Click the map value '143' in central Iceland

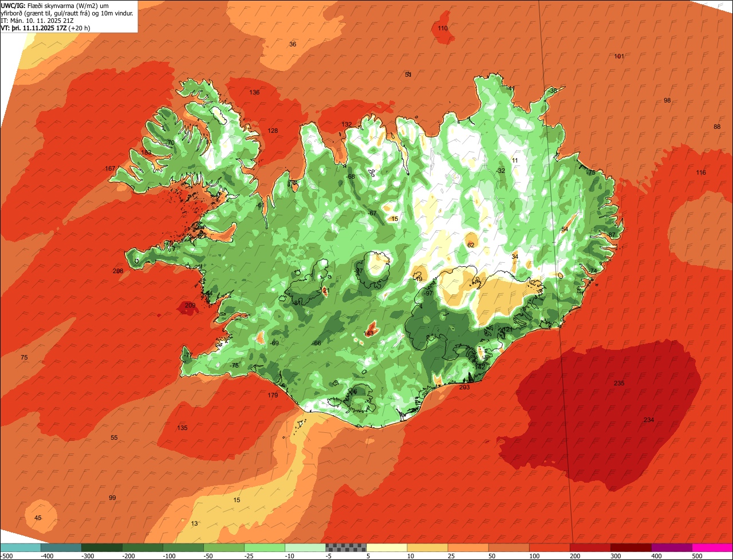(369, 333)
